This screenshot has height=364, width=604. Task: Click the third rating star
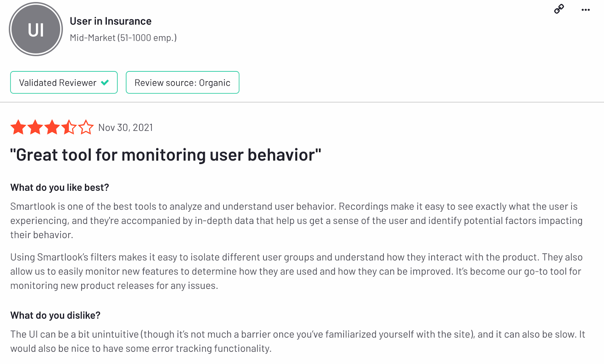(52, 127)
